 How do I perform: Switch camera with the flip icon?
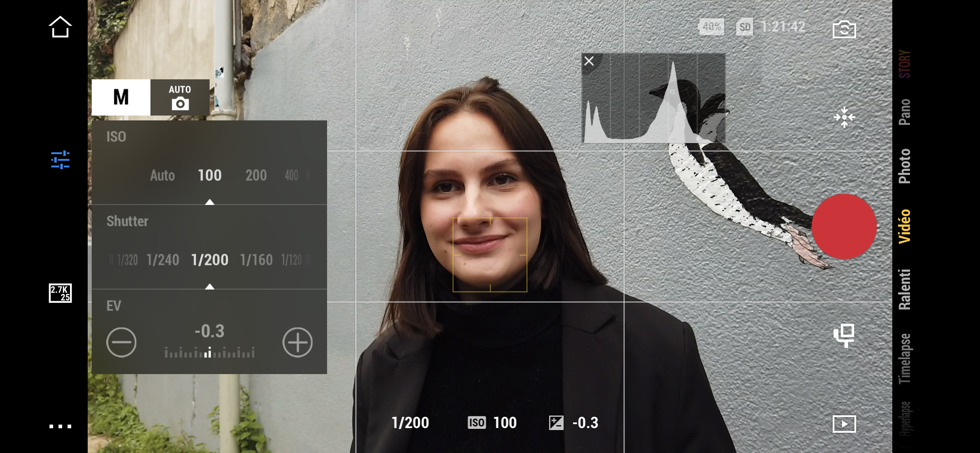click(844, 29)
